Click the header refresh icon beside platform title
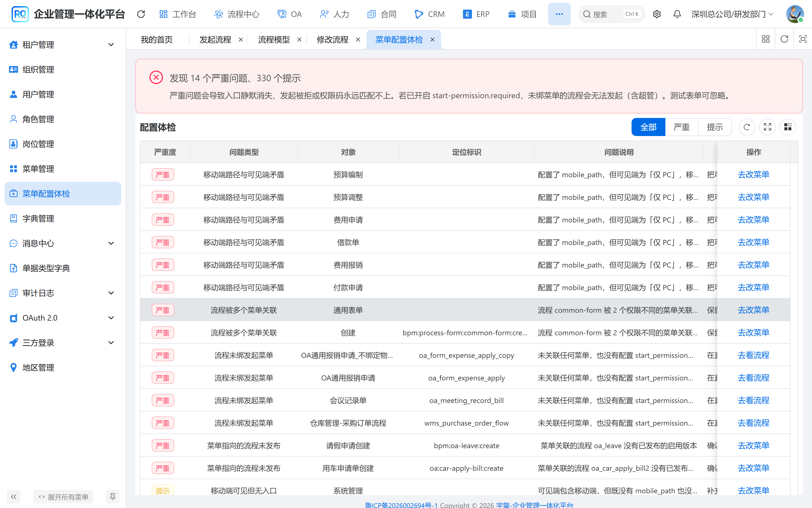The height and width of the screenshot is (508, 812). pyautogui.click(x=141, y=14)
